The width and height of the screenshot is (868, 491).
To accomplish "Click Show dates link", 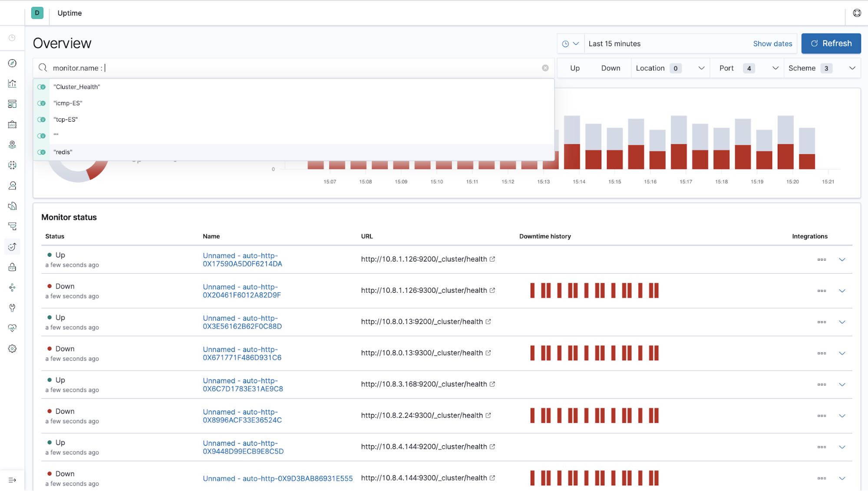I will coord(772,44).
